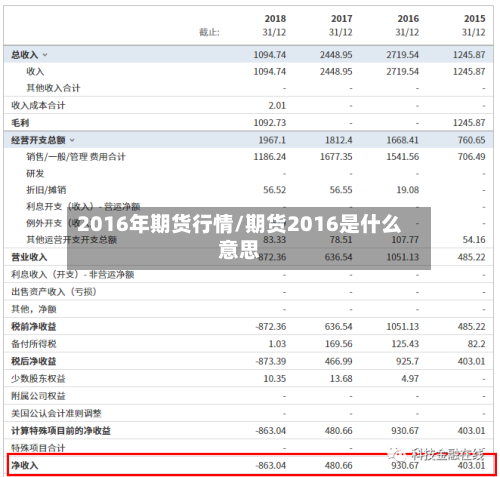Click 税后净收益 2016 value 925.7
Screen dimensions: 500x477
pyautogui.click(x=407, y=361)
